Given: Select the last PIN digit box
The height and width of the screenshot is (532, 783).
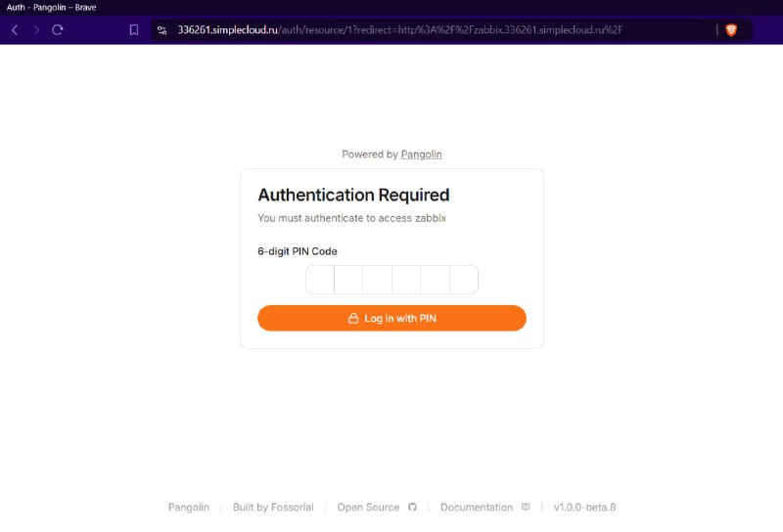Looking at the screenshot, I should coord(464,280).
